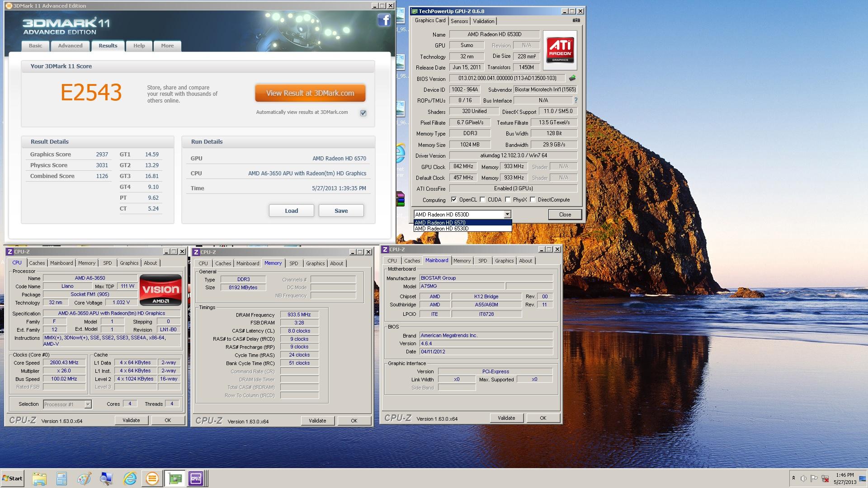Click the CPU-Z Memory window title icon
The width and height of the screenshot is (868, 488).
point(196,252)
